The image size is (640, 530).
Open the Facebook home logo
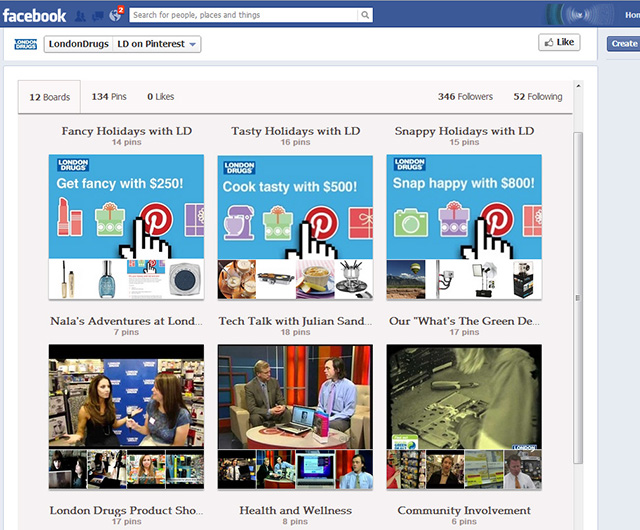pyautogui.click(x=34, y=16)
